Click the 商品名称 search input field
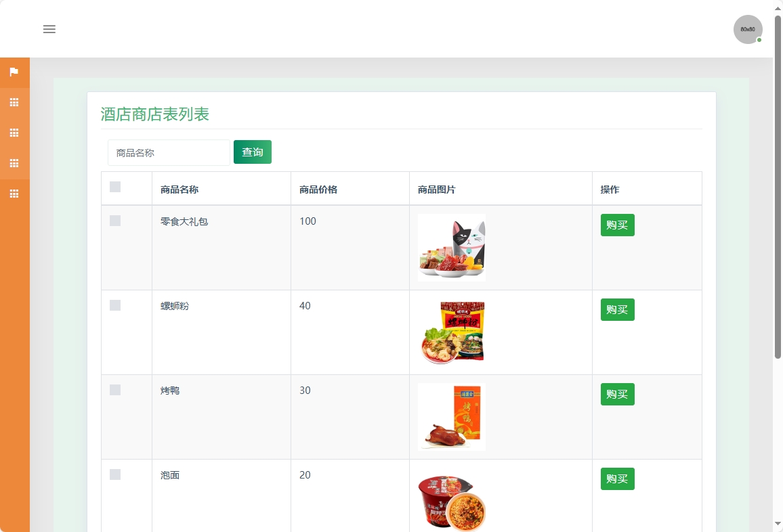The height and width of the screenshot is (532, 783). click(168, 152)
